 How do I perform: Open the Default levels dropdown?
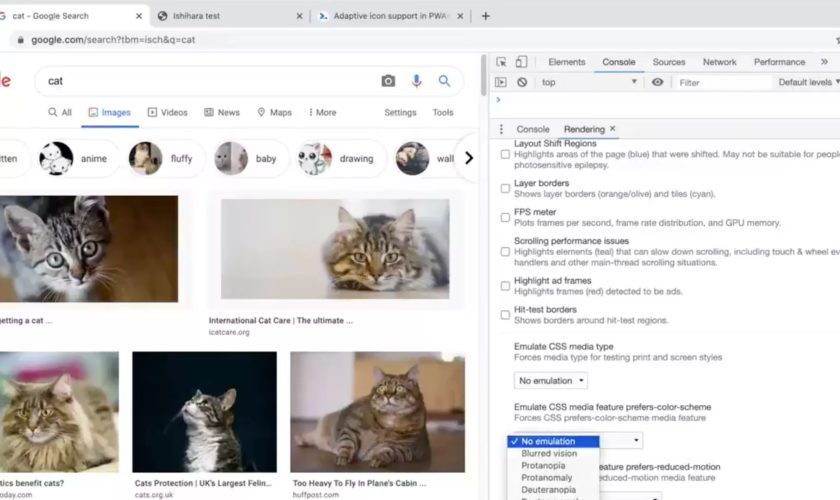tap(808, 82)
